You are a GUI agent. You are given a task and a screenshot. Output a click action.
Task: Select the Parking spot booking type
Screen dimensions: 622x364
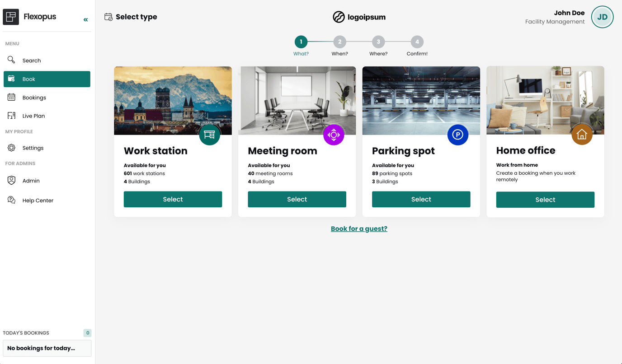click(421, 199)
